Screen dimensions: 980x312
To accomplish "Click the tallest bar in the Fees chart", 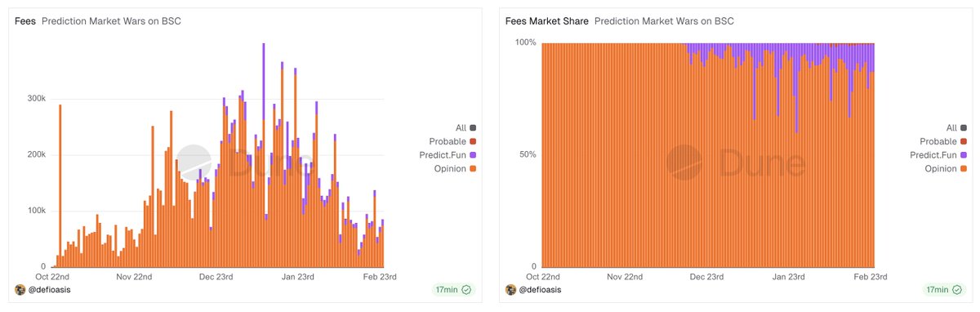I will 263,155.
